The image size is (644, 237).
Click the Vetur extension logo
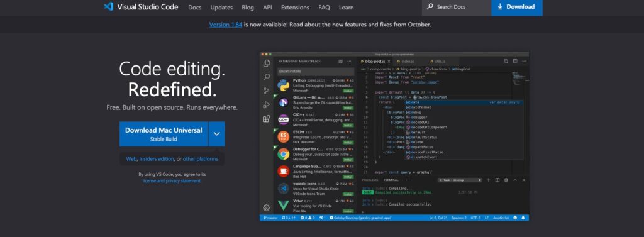tap(284, 206)
